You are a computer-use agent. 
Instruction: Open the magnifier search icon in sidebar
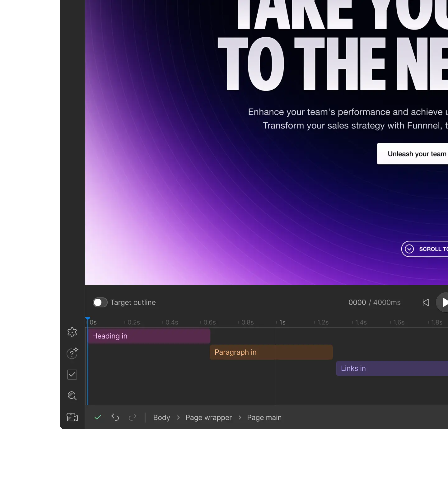pos(72,396)
